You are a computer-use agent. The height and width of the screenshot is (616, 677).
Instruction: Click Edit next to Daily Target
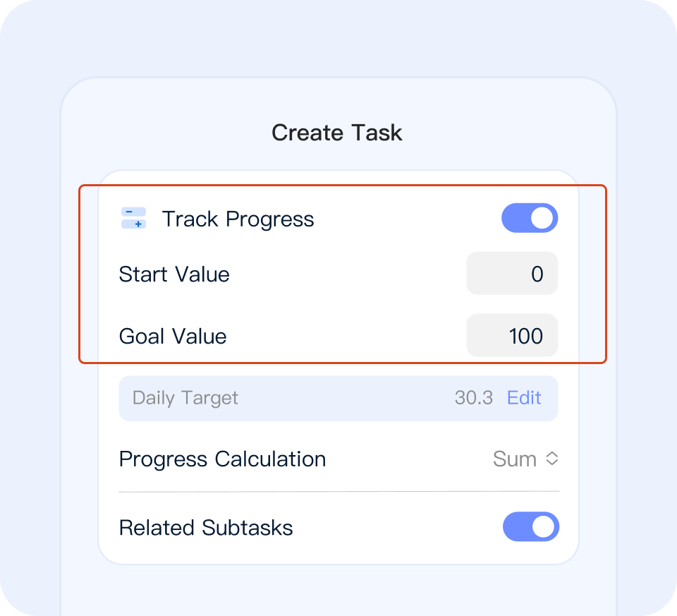[x=524, y=398]
